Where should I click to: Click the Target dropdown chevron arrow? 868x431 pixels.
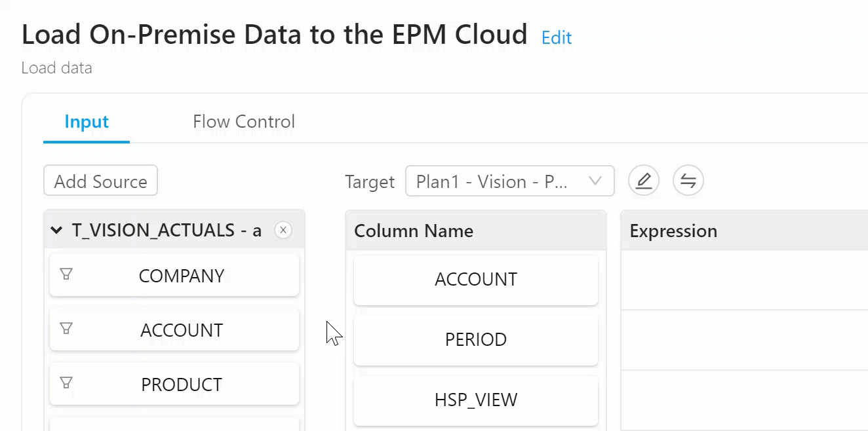tap(594, 181)
